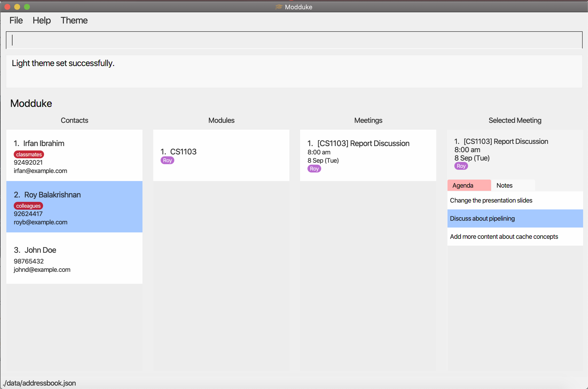Select contact Irfan Ibrahim
The image size is (588, 389).
[74, 155]
